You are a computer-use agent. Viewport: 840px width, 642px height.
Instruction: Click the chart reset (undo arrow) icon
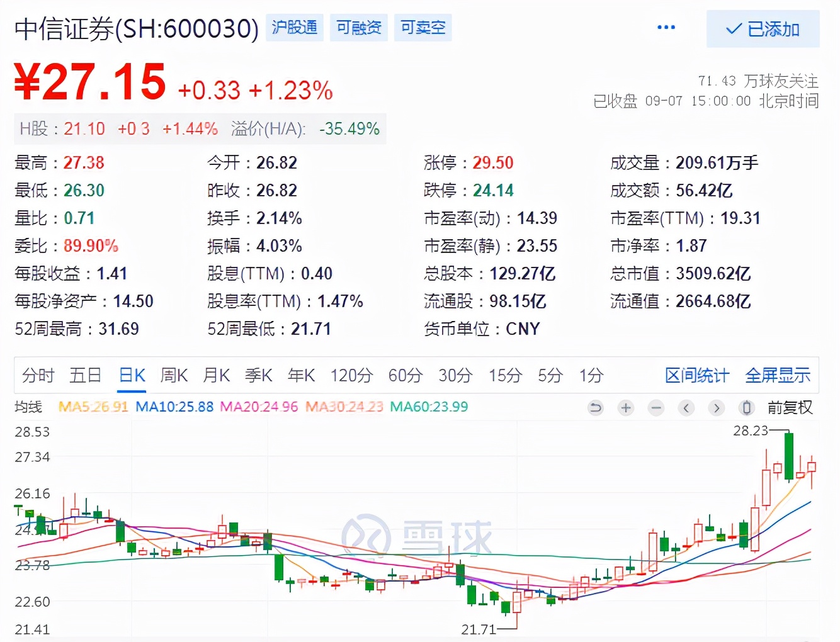coord(595,408)
